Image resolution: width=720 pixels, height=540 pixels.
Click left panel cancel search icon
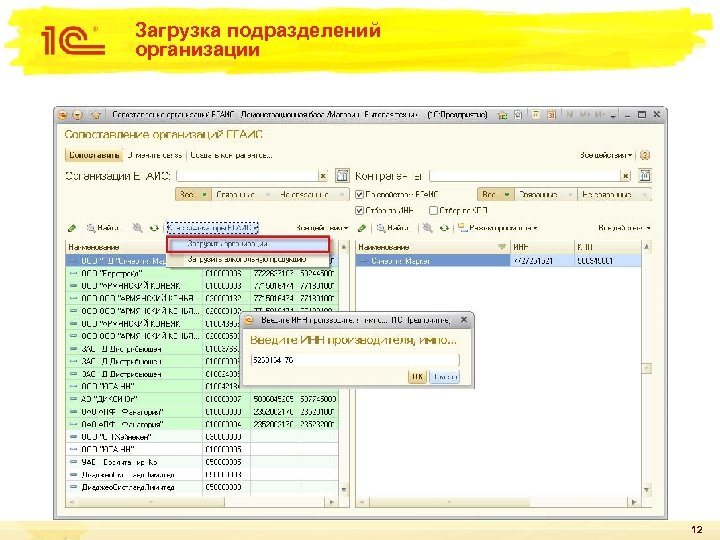pos(137,228)
